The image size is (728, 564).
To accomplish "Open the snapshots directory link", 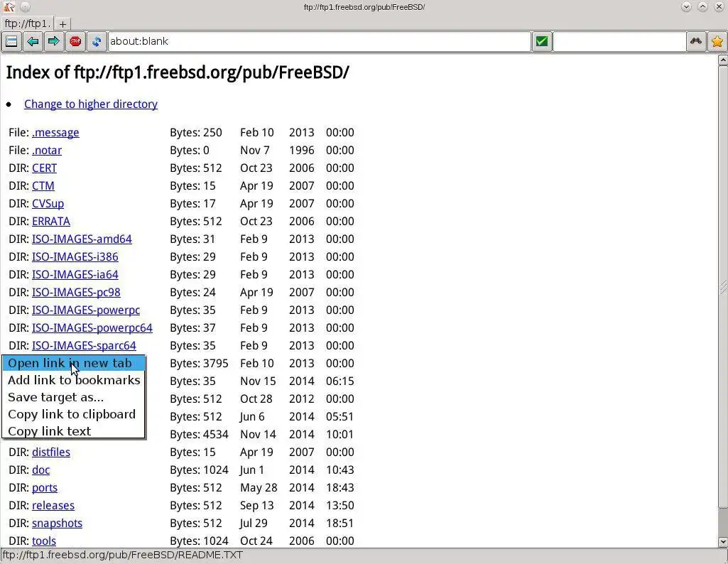I will pos(57,523).
